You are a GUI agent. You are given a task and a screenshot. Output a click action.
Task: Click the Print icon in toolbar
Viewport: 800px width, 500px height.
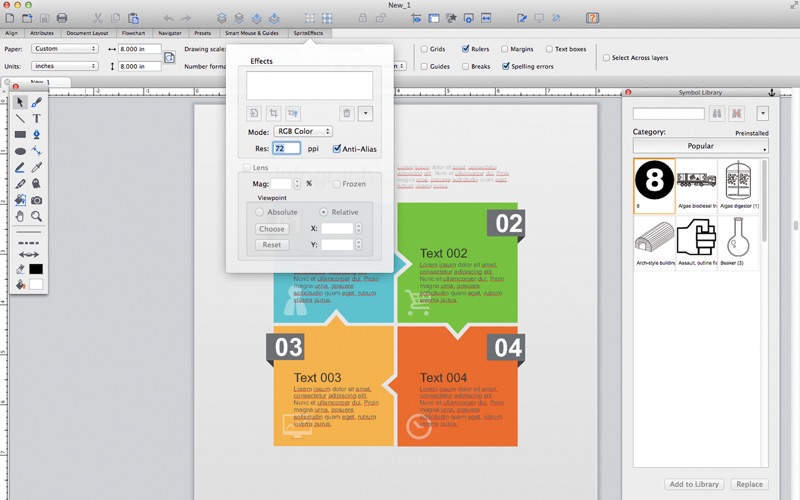[62, 18]
